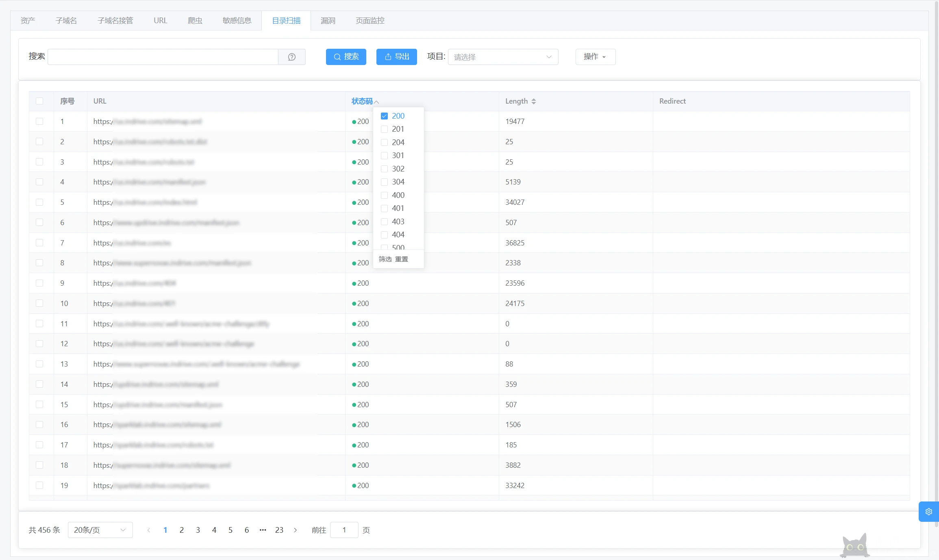This screenshot has width=939, height=560.
Task: Click the previous page arrow
Action: (x=149, y=530)
